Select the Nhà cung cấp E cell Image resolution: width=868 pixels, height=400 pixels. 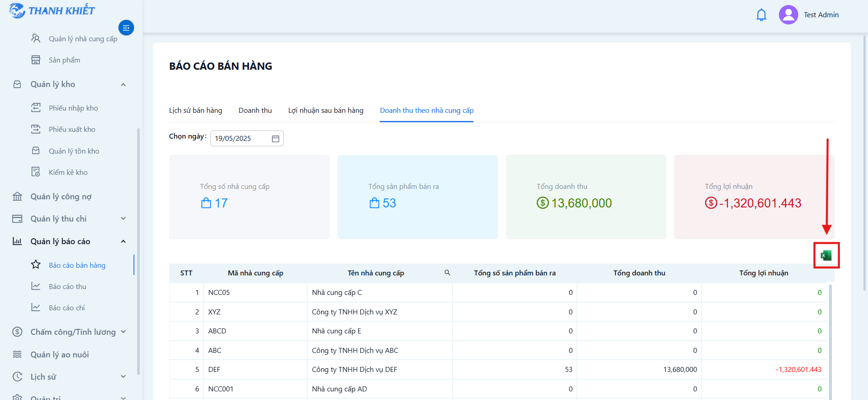(380, 331)
